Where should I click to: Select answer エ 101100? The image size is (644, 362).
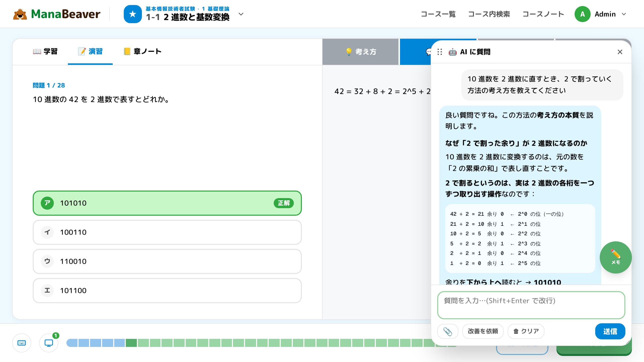pos(167,291)
